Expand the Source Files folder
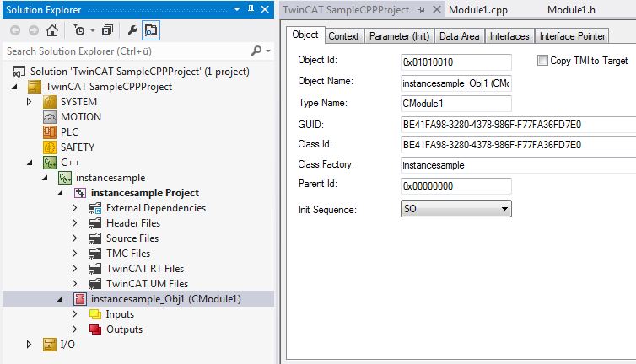The image size is (636, 364). [x=74, y=238]
